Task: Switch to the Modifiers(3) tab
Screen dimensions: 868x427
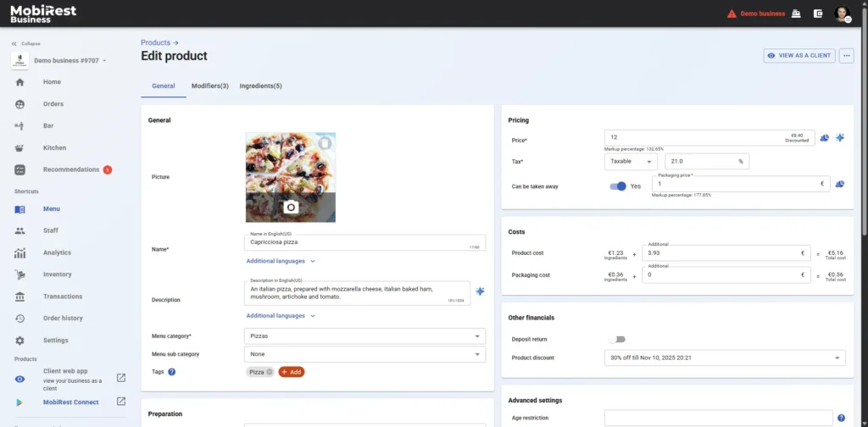Action: click(x=209, y=86)
